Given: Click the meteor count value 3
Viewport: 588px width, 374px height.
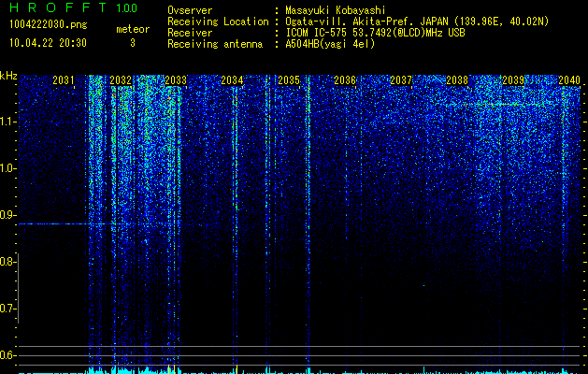Looking at the screenshot, I should (x=133, y=43).
